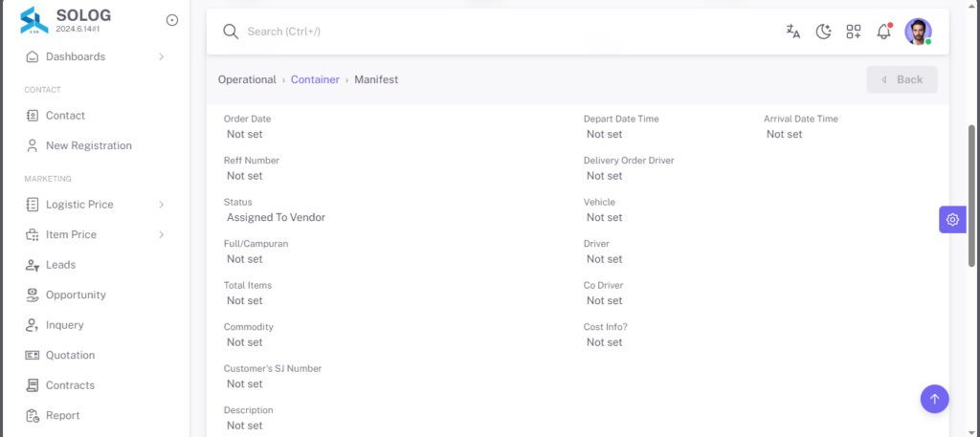Click the Container breadcrumb link
The width and height of the screenshot is (980, 437).
point(315,80)
